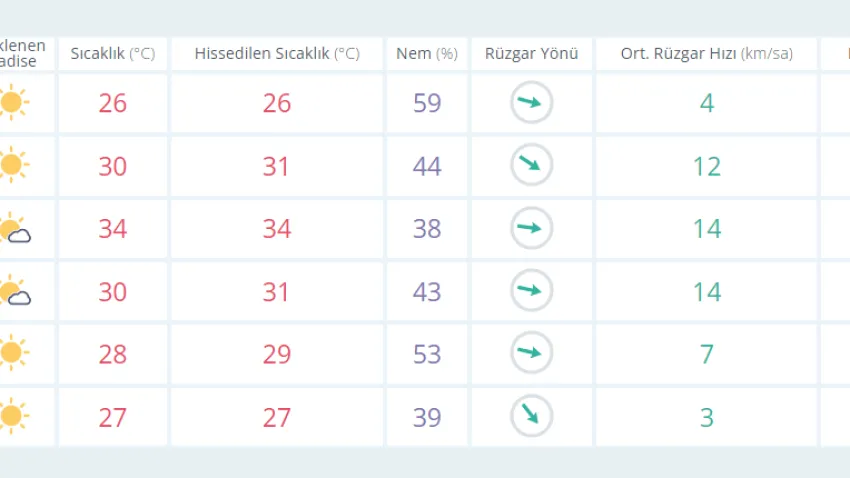Click the partly cloudy icon in the 34° row

14,229
